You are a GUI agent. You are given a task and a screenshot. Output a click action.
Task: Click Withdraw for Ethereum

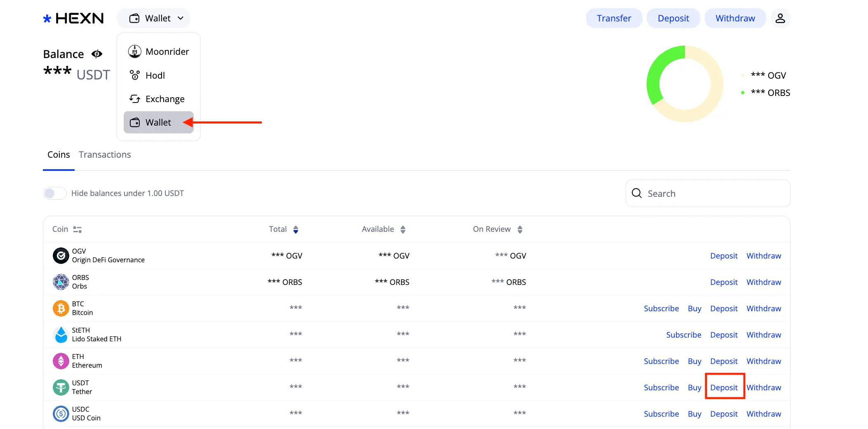click(x=764, y=361)
